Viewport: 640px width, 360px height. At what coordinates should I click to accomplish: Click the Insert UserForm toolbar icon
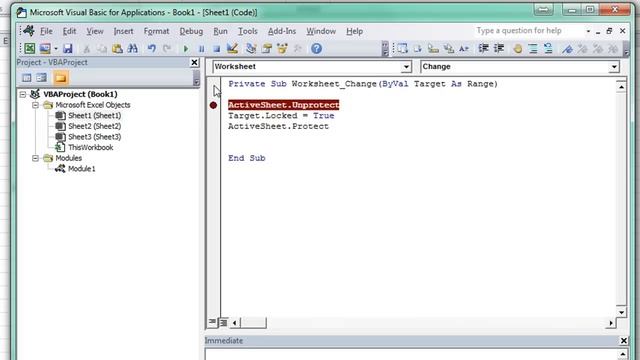click(45, 49)
